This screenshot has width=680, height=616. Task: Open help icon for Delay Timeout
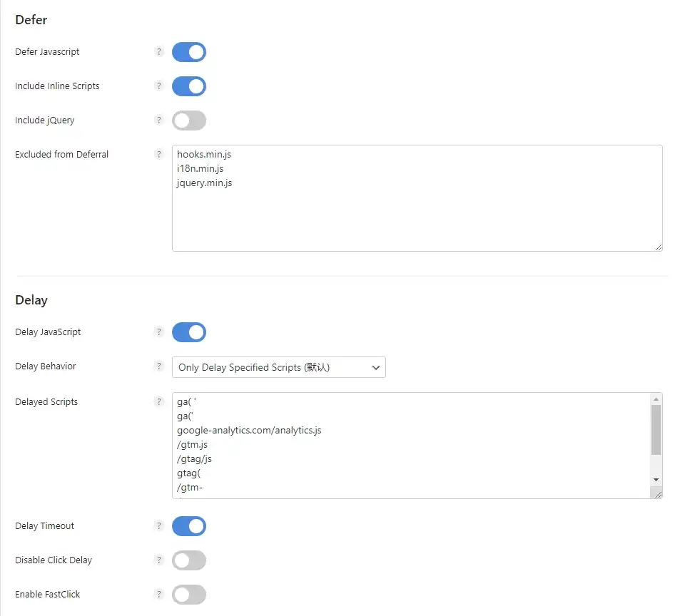159,526
